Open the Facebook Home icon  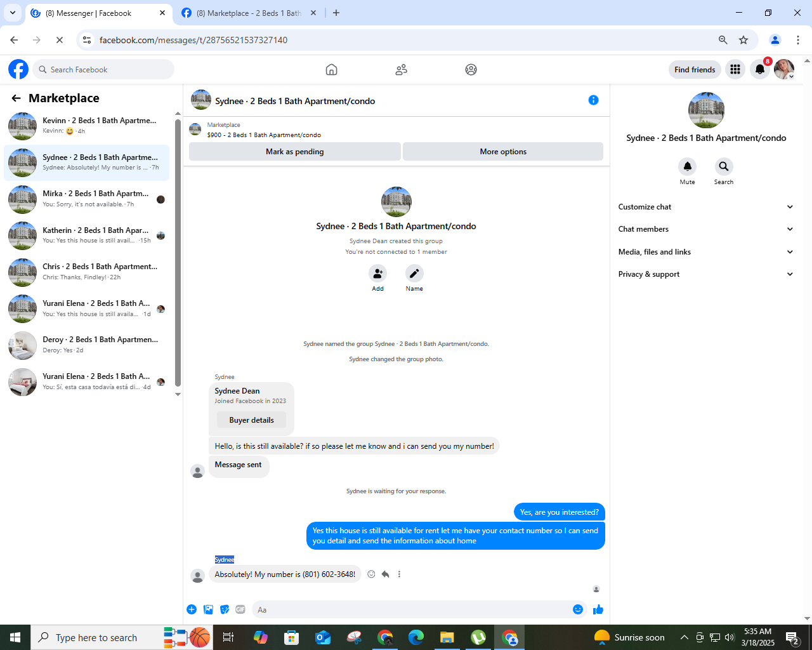pos(331,70)
